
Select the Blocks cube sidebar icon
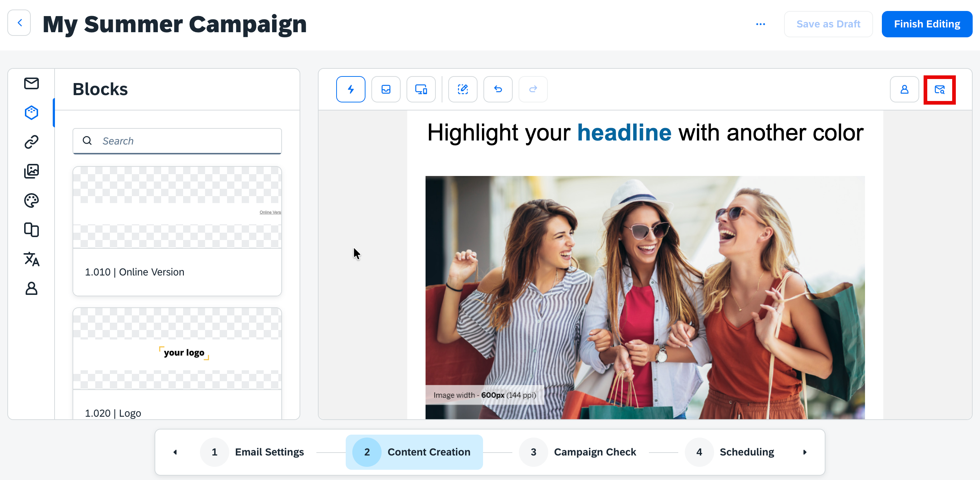[x=31, y=112]
